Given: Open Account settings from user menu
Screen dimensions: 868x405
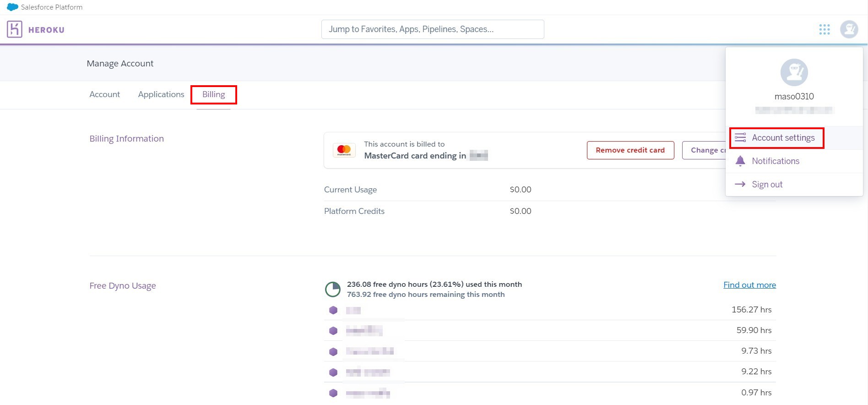Looking at the screenshot, I should [x=783, y=138].
